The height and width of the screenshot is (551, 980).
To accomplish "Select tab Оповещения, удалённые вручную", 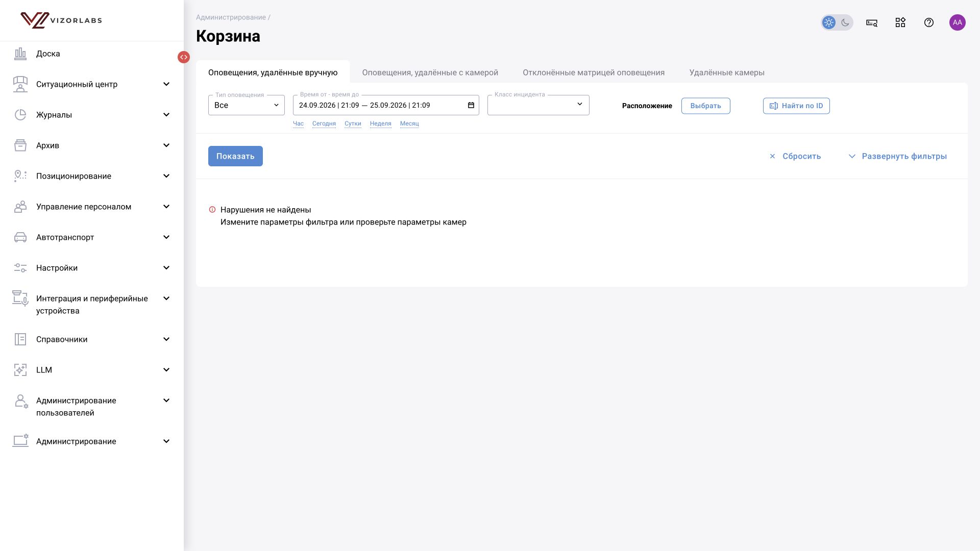I will click(x=273, y=72).
